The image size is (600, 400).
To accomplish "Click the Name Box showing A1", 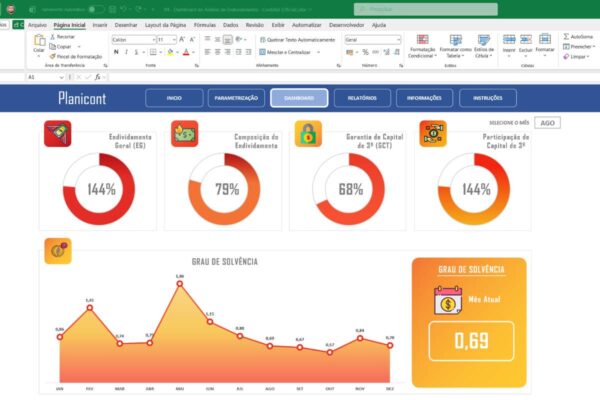I will point(45,77).
